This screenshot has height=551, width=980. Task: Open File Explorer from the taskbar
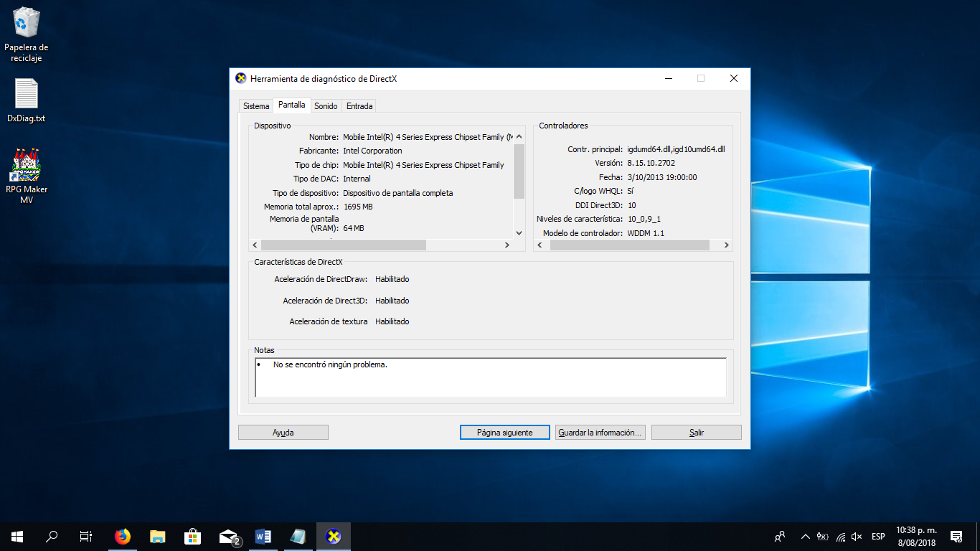coord(158,536)
